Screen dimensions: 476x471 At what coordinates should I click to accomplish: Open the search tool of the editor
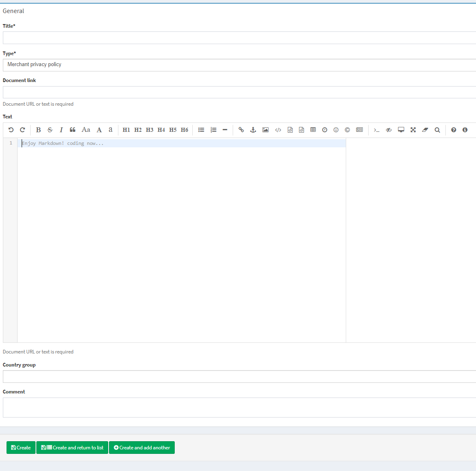click(x=437, y=130)
